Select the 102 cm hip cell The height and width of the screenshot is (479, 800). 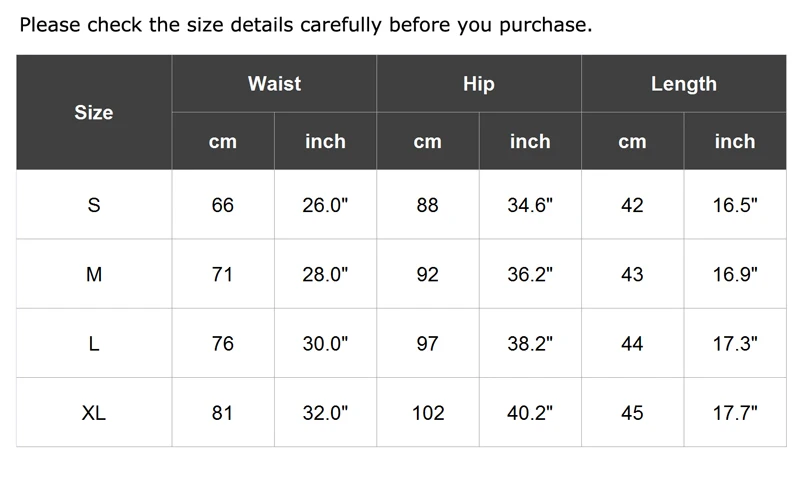click(428, 413)
